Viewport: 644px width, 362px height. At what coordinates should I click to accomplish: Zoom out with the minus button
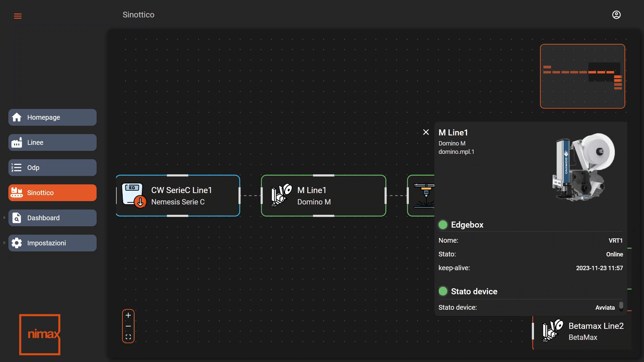tap(128, 326)
